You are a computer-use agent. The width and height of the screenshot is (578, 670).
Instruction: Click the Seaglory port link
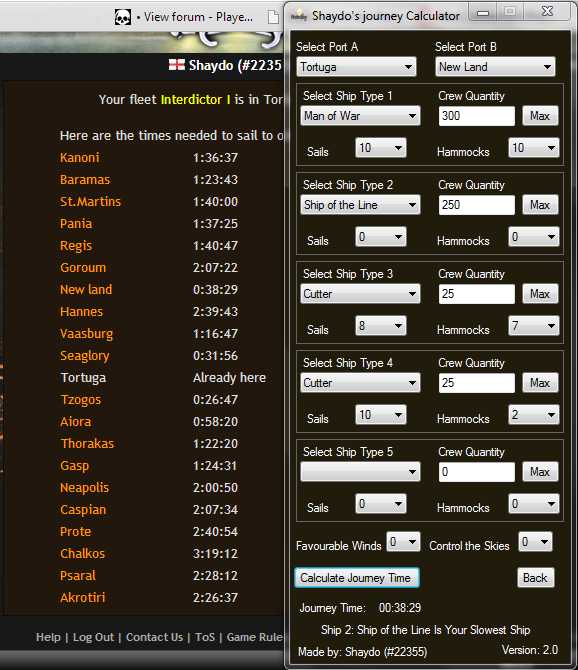point(85,356)
